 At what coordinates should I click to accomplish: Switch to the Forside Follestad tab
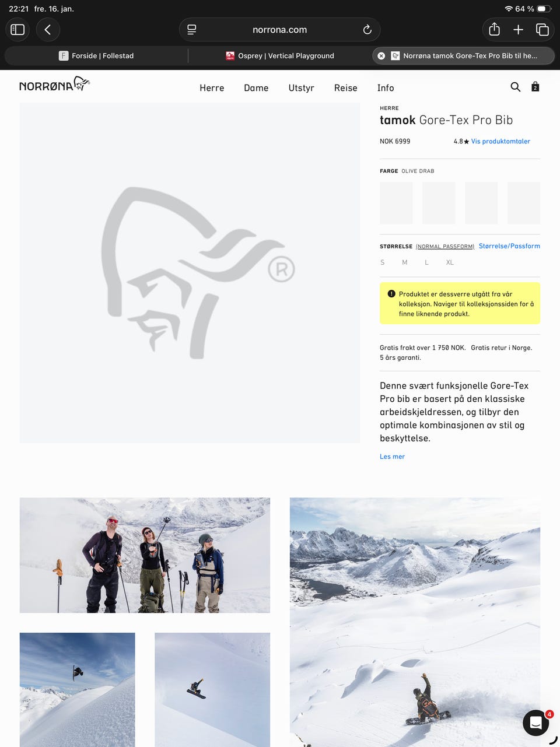click(x=96, y=56)
